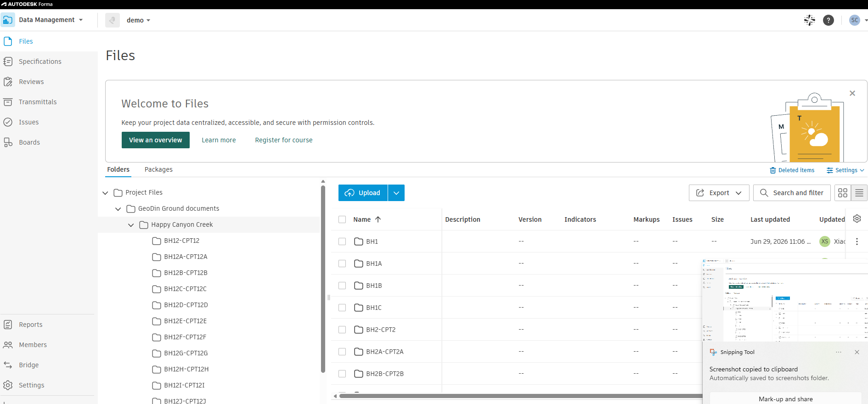Collapse the Happy Canyon Creek folder
The image size is (868, 404).
click(x=131, y=225)
